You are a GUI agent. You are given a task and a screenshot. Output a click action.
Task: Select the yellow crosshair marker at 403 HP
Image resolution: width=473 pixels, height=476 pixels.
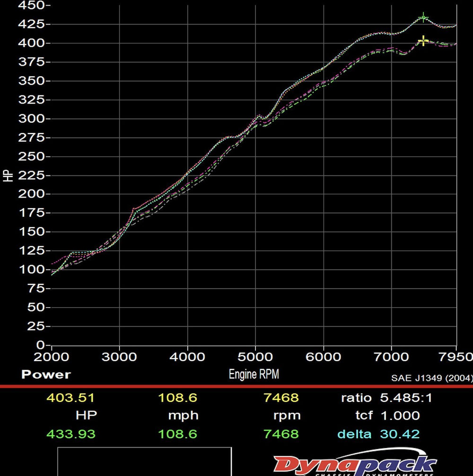point(422,40)
